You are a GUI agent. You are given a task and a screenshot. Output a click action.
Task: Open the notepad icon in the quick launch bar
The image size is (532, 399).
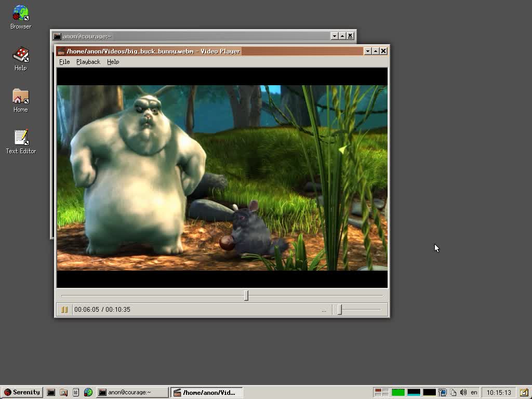pyautogui.click(x=76, y=392)
